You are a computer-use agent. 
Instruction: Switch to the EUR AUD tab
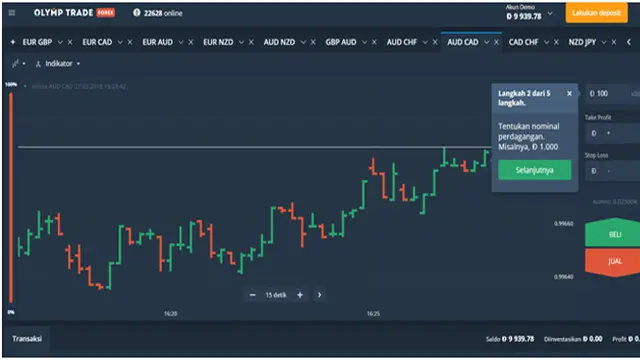point(158,42)
